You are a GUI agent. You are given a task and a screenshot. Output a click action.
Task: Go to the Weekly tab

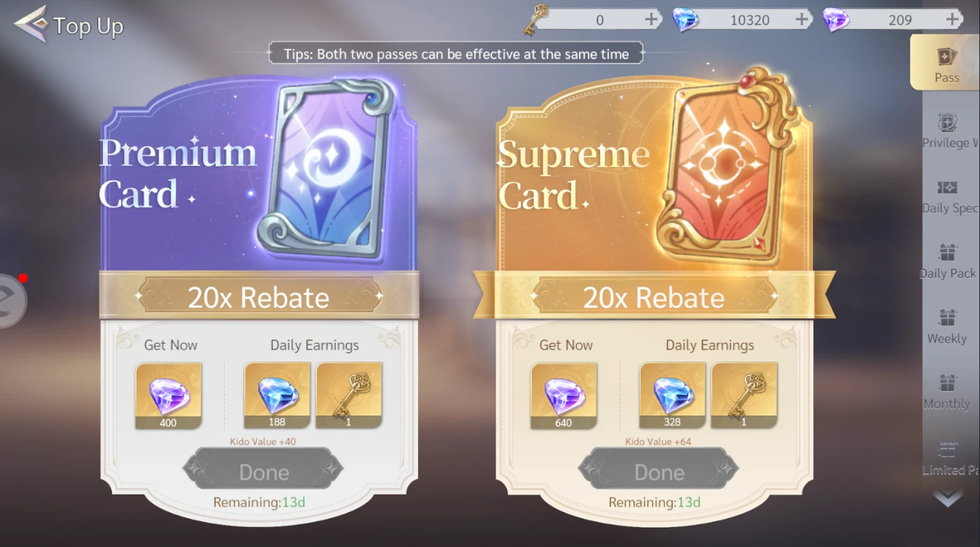(x=947, y=327)
